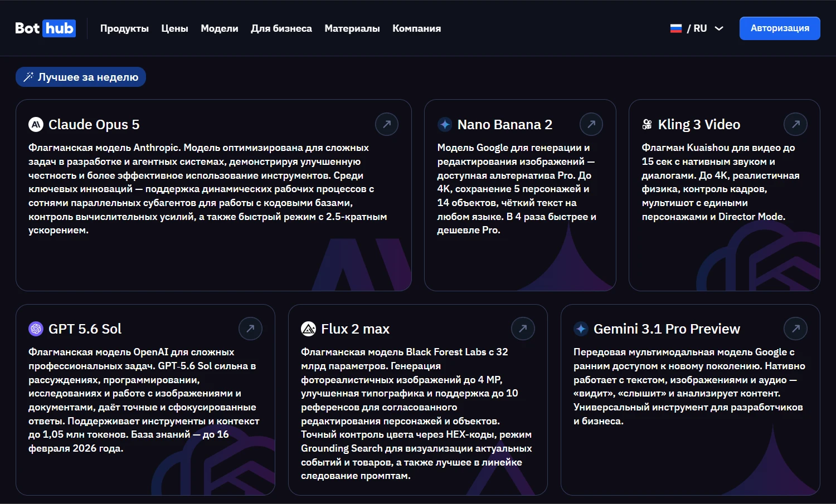Open Claude Opus 5 arrow link icon
The image size is (836, 504).
(387, 124)
